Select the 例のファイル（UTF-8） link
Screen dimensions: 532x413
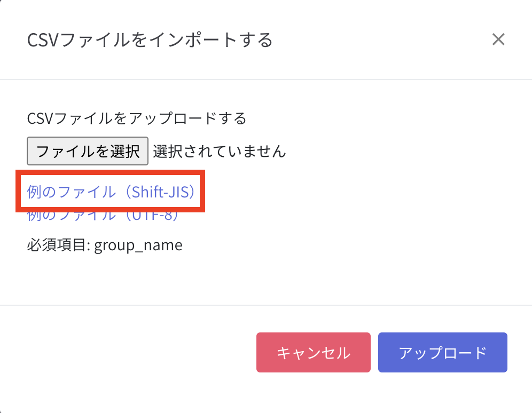coord(103,217)
